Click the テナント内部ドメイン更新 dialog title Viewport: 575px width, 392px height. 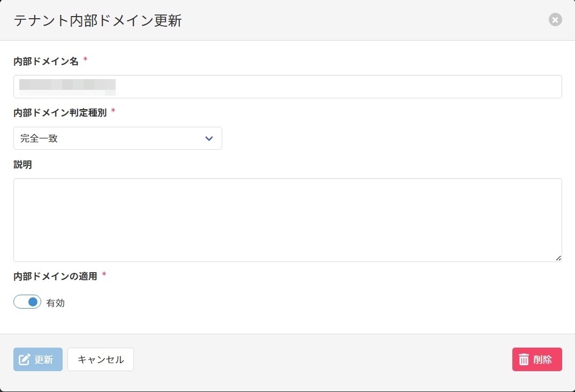point(97,21)
